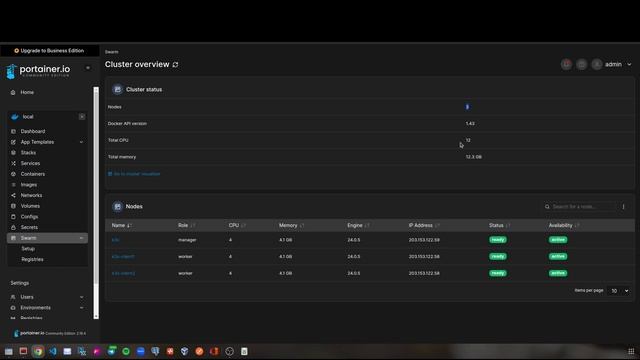Viewport: 640px width, 360px height.
Task: Click the Total memory value 12.3 GB
Action: click(x=473, y=157)
